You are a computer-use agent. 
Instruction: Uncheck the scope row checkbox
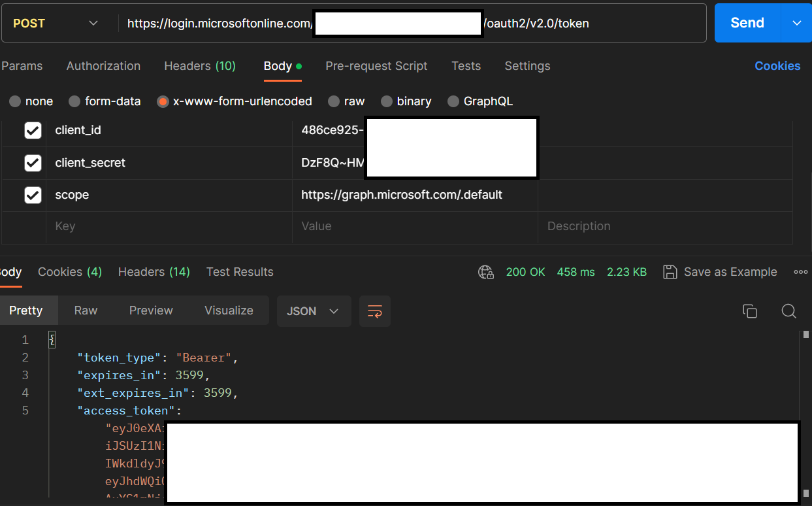pyautogui.click(x=33, y=195)
